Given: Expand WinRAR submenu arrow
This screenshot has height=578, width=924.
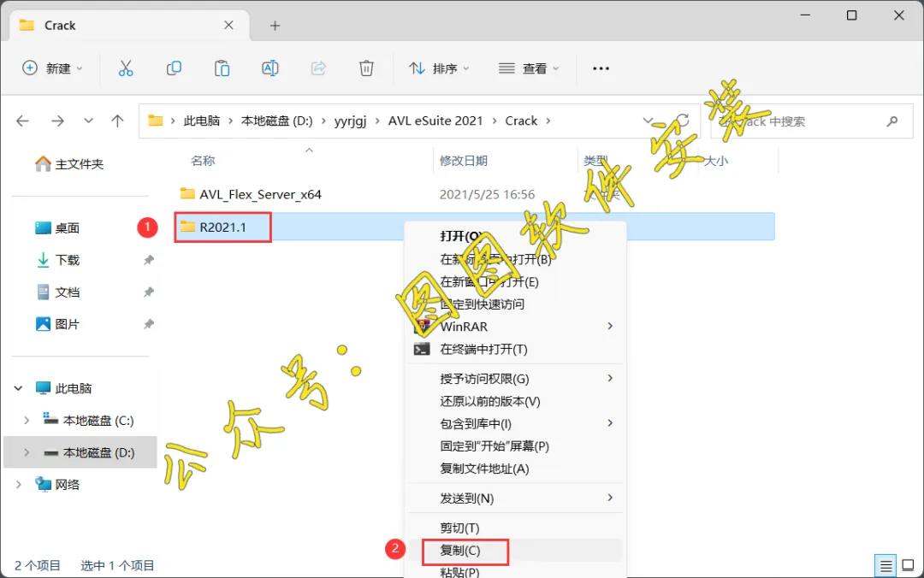Looking at the screenshot, I should [610, 326].
